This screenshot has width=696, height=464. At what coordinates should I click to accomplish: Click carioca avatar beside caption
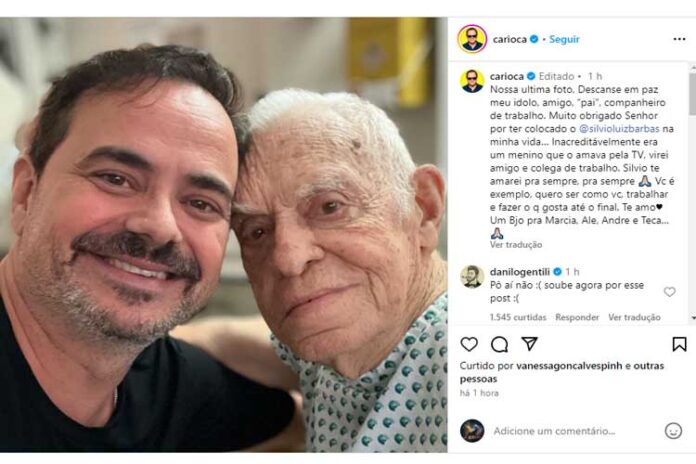472,81
